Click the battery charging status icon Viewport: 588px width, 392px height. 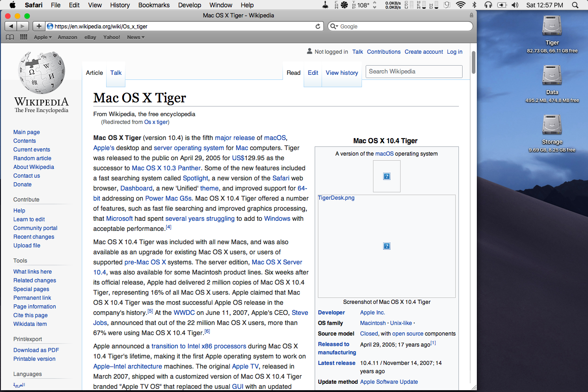(502, 5)
